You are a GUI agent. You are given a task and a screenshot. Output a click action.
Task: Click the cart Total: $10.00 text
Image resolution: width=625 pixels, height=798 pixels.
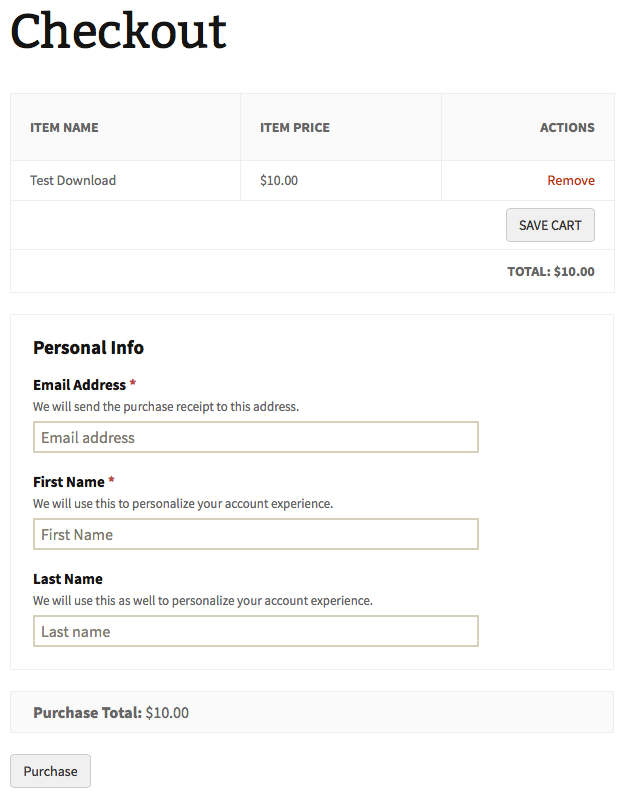click(550, 271)
